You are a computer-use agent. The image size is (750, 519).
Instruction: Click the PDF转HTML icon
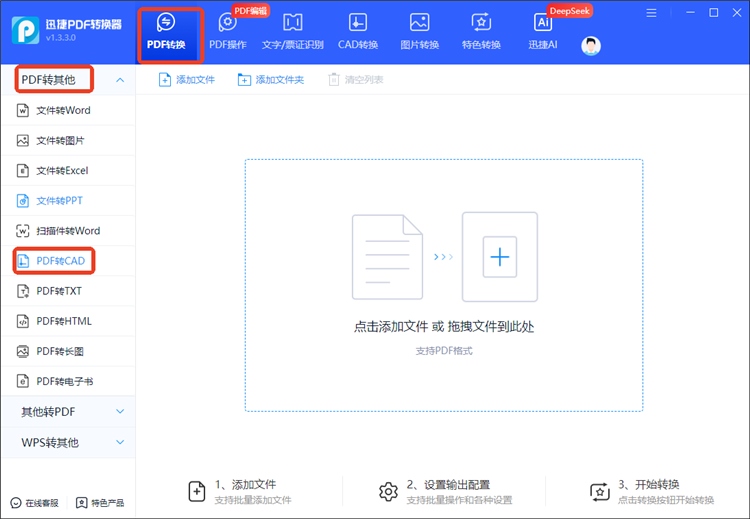pyautogui.click(x=22, y=321)
